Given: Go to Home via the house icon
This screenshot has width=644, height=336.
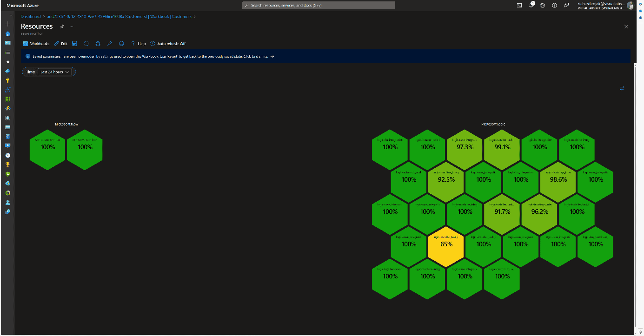Looking at the screenshot, I should [7, 33].
